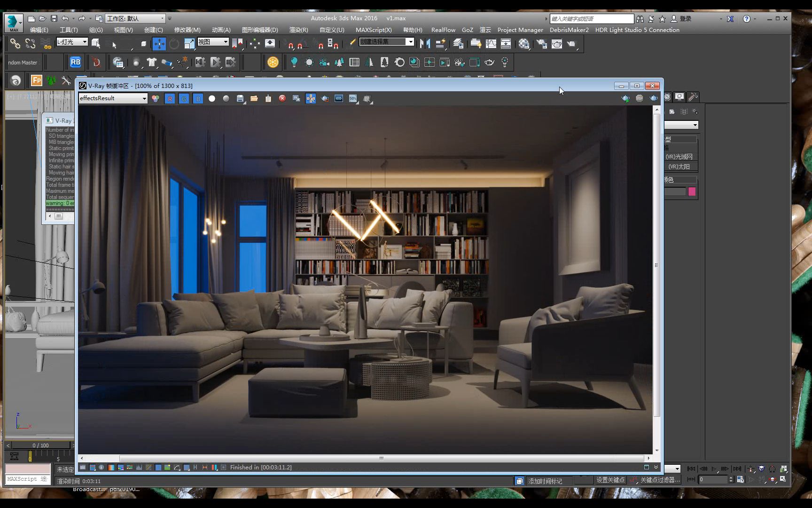Open the L-灯光 selection filter dropdown
812x508 pixels.
pyautogui.click(x=72, y=42)
